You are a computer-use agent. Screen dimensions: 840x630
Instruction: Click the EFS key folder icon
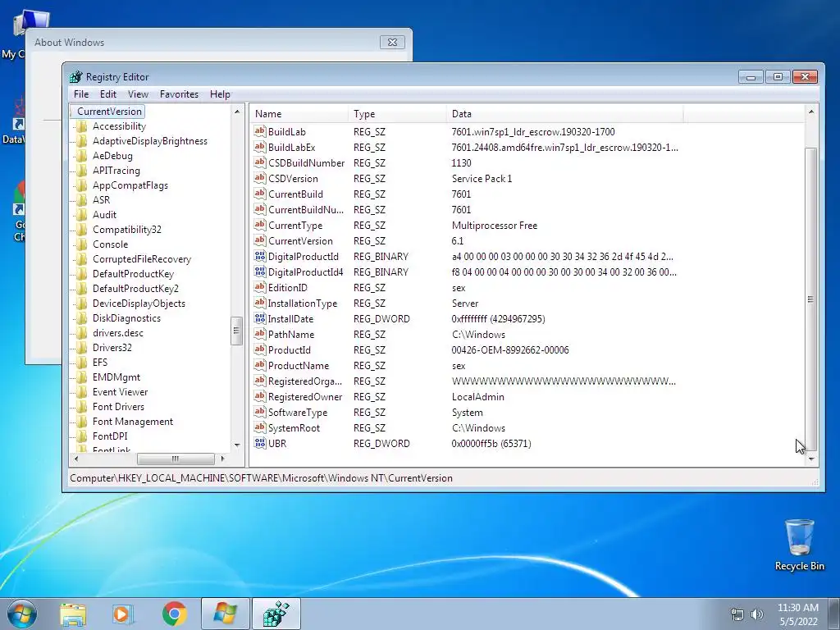click(82, 363)
